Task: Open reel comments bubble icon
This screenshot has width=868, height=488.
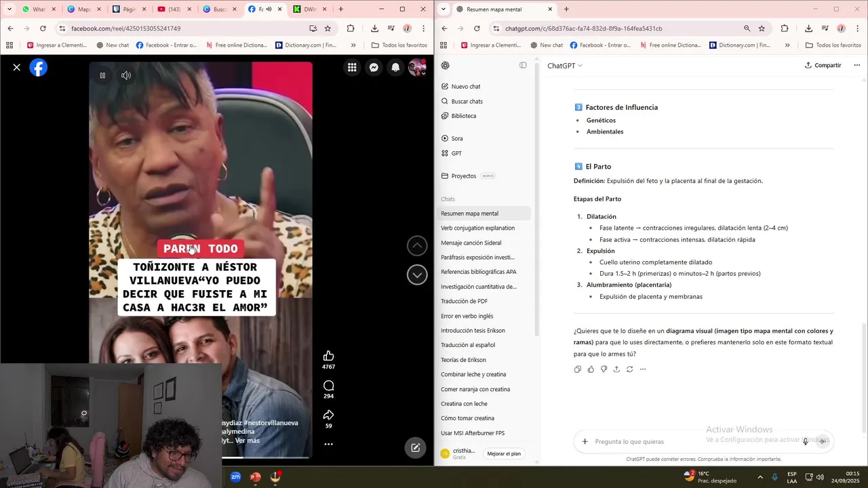Action: (328, 385)
